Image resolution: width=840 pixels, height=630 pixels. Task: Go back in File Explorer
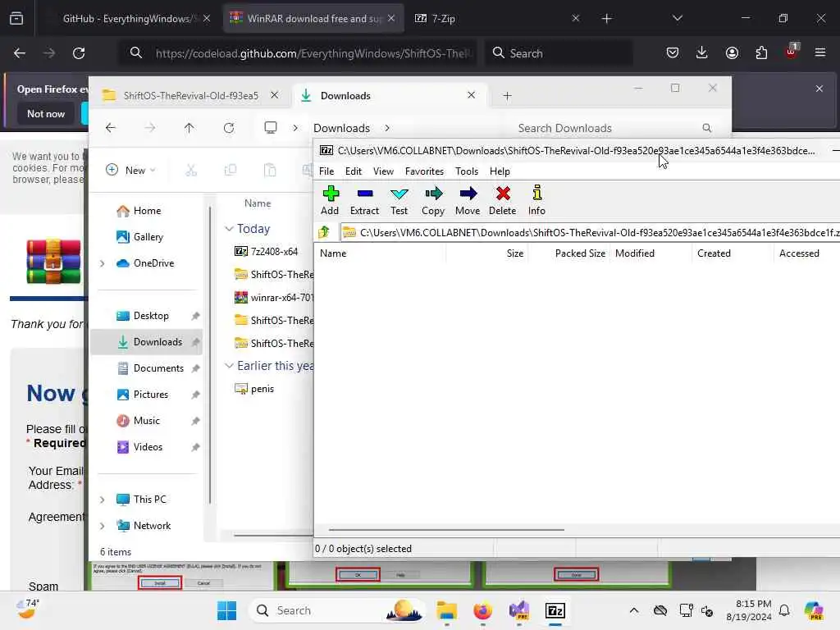(x=111, y=128)
